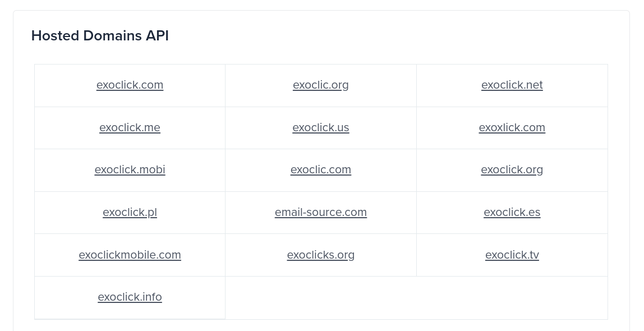Viewport: 644px width, 331px height.
Task: Click the exoclic.org link
Action: pyautogui.click(x=320, y=85)
